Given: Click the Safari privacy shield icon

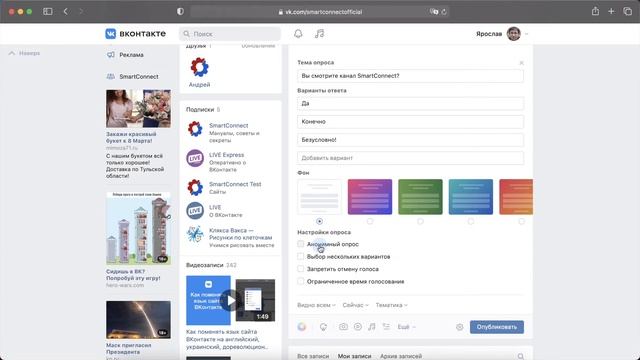Looking at the screenshot, I should 180,11.
